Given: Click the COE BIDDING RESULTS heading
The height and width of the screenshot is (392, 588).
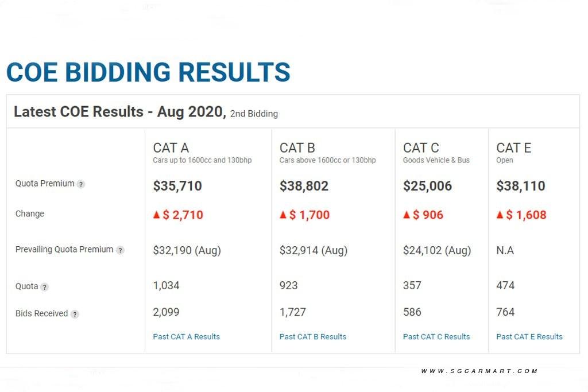Looking at the screenshot, I should coord(148,72).
